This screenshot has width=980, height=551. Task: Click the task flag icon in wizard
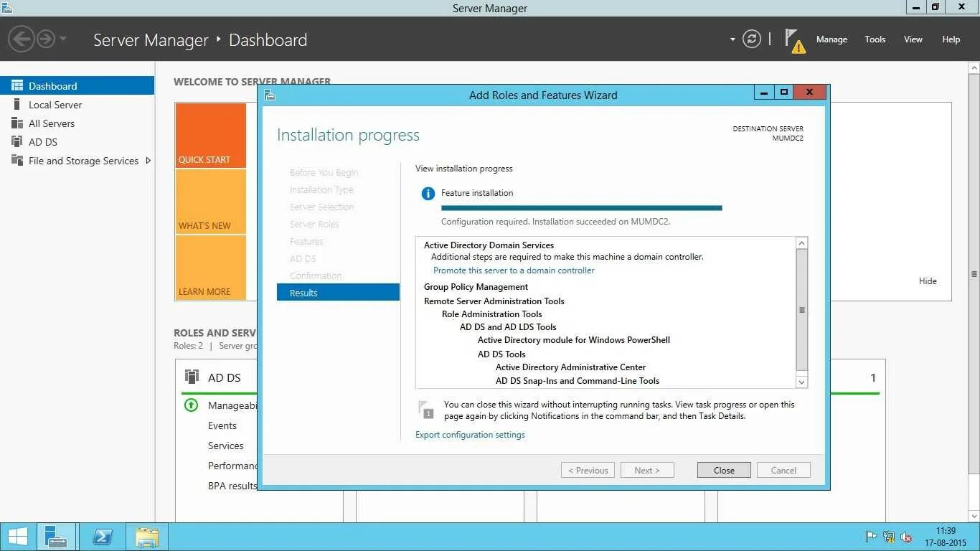425,410
